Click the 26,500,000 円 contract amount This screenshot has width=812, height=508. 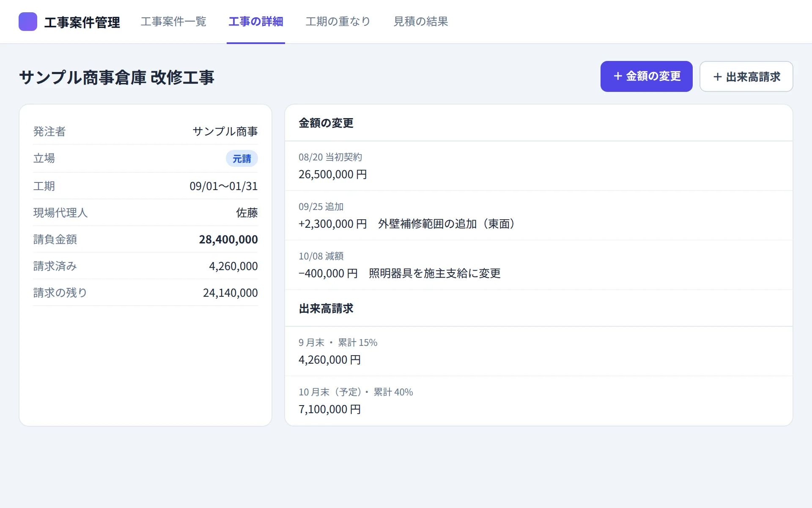point(333,174)
